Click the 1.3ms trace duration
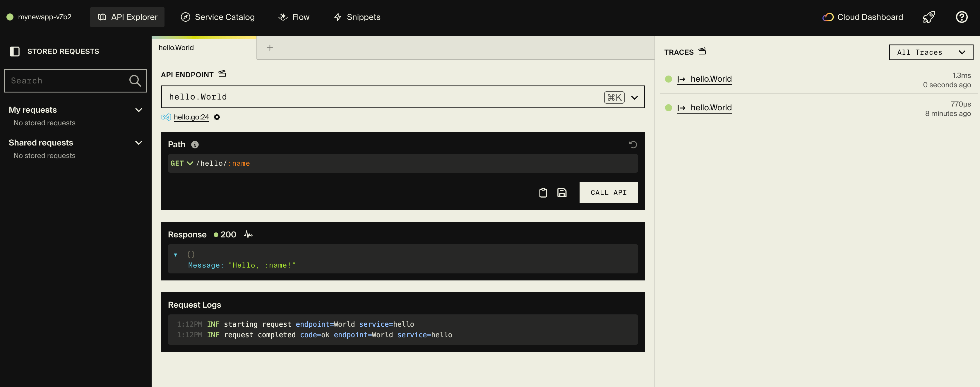Image resolution: width=980 pixels, height=387 pixels. [x=961, y=75]
